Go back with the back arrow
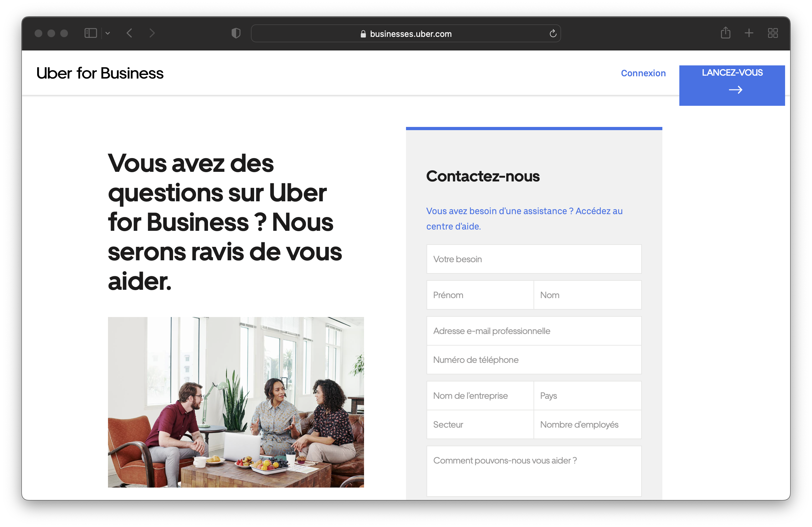812x527 pixels. pos(129,33)
